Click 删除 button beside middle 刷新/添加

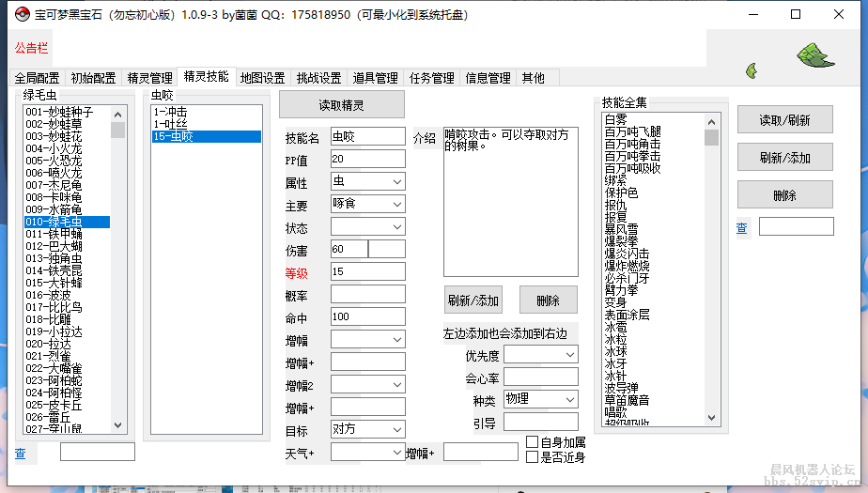(x=548, y=300)
